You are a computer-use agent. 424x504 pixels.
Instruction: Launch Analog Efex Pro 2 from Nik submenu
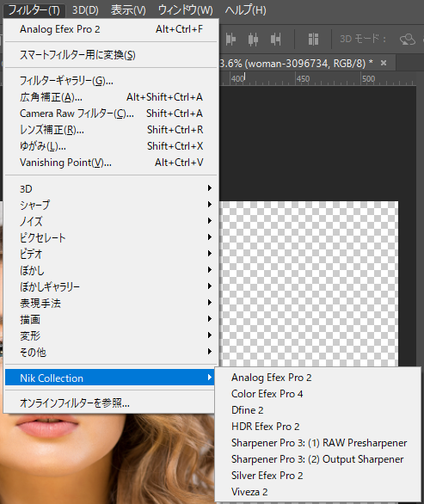click(317, 377)
